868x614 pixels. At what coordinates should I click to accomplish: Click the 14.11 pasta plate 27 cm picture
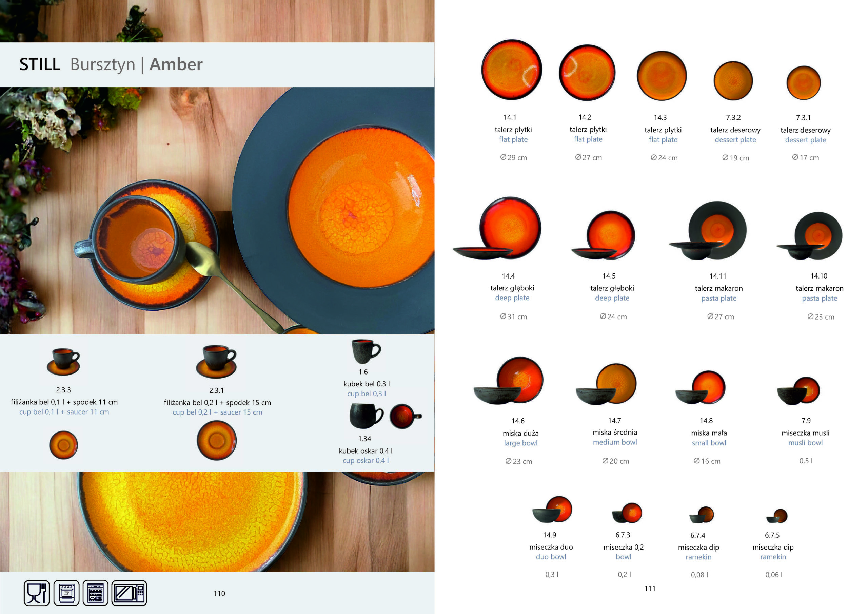[708, 230]
